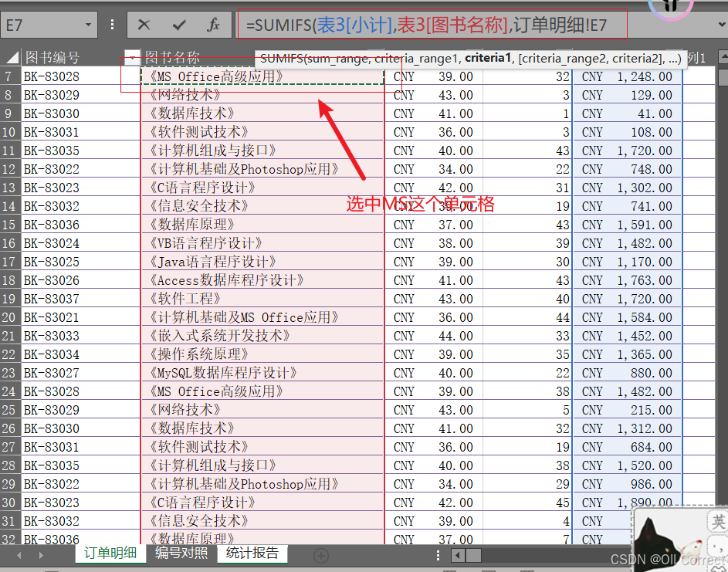Open the 图书编号 filter dropdown
This screenshot has width=728, height=572.
132,58
